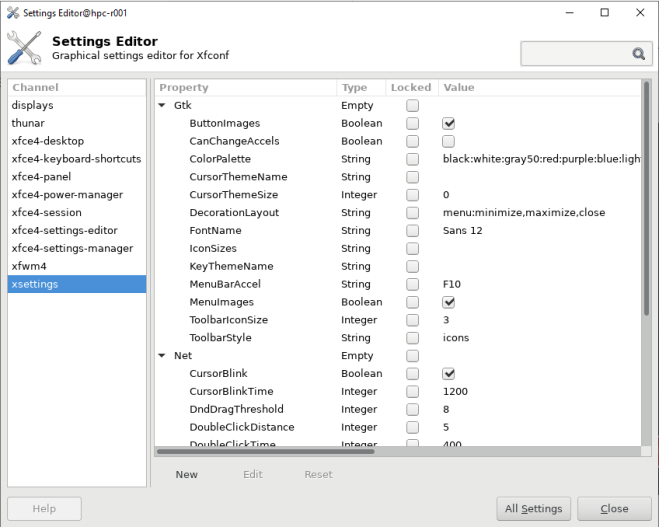Click the title bar app icon
The width and height of the screenshot is (659, 527).
[12, 12]
